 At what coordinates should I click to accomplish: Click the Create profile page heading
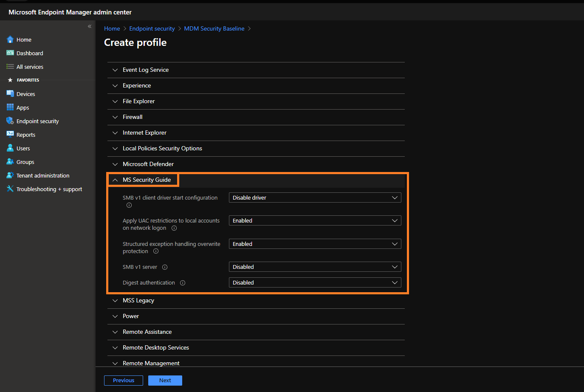[x=135, y=42]
